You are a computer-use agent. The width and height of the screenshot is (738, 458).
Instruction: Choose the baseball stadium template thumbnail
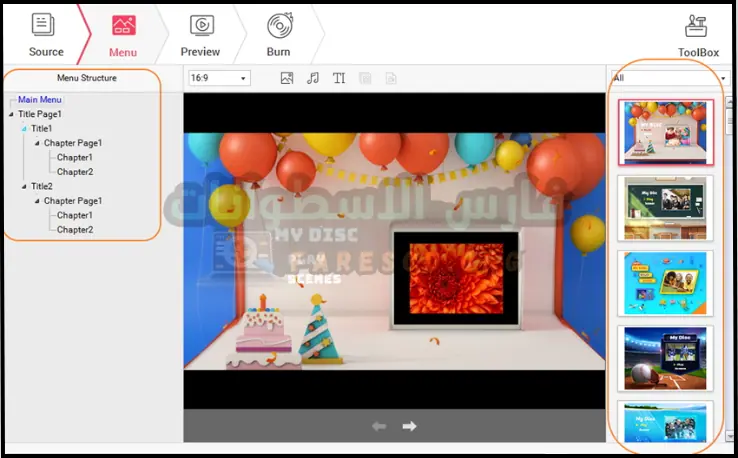click(666, 357)
